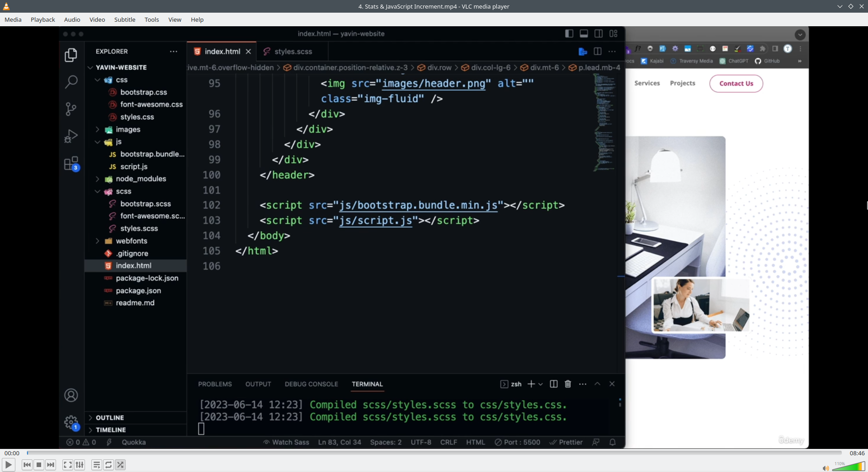Kill the terminal using the trash icon

(567, 384)
